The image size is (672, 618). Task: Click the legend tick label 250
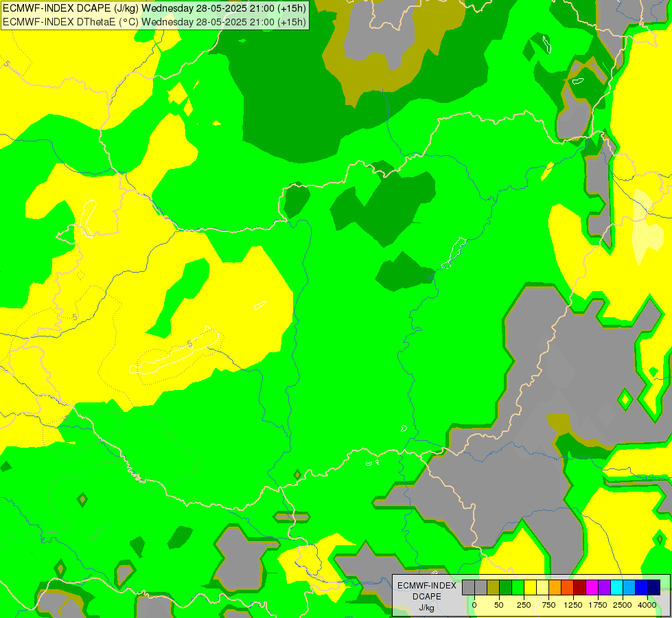click(524, 605)
